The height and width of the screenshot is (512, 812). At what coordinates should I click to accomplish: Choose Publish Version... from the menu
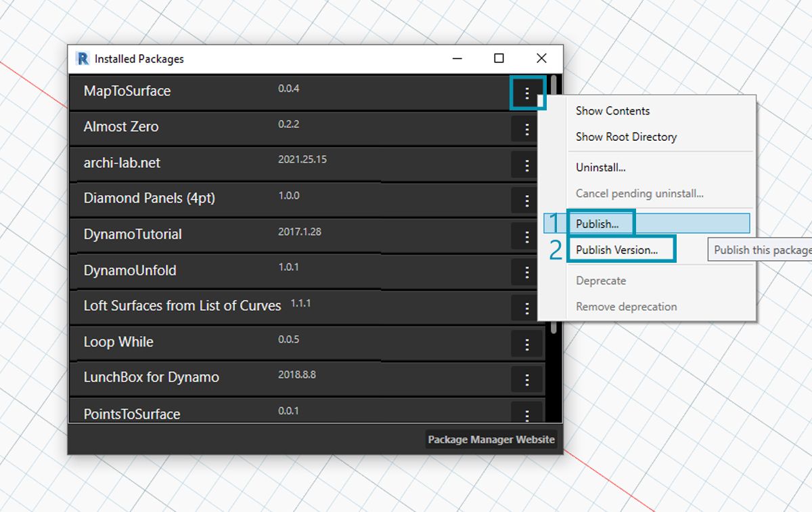(x=616, y=250)
